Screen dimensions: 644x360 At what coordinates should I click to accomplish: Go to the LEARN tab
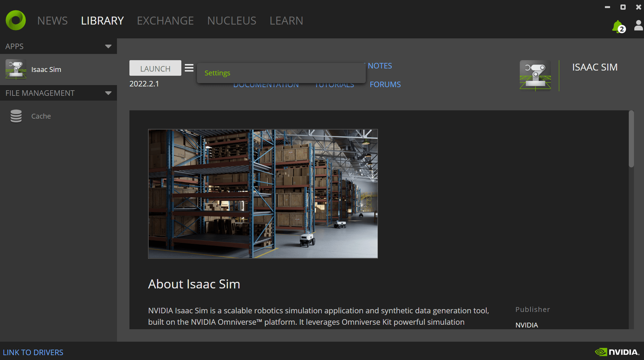click(286, 21)
